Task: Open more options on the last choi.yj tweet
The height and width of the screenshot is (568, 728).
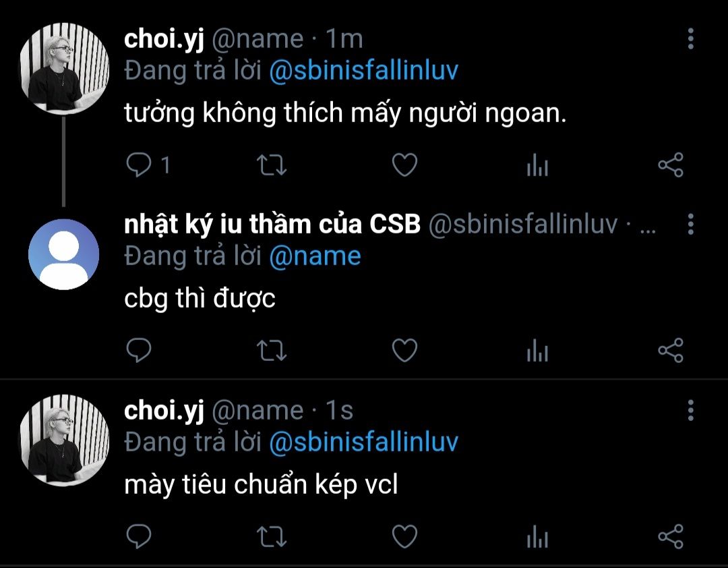Action: tap(691, 410)
